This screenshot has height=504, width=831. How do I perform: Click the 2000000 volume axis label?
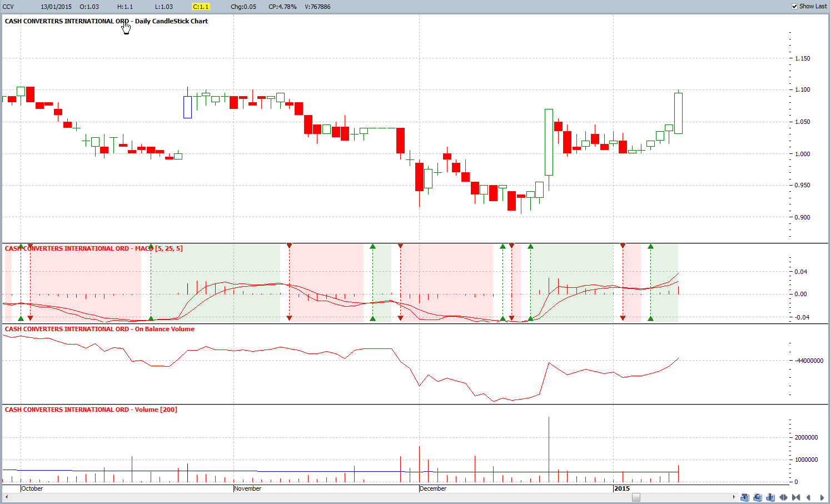click(807, 437)
